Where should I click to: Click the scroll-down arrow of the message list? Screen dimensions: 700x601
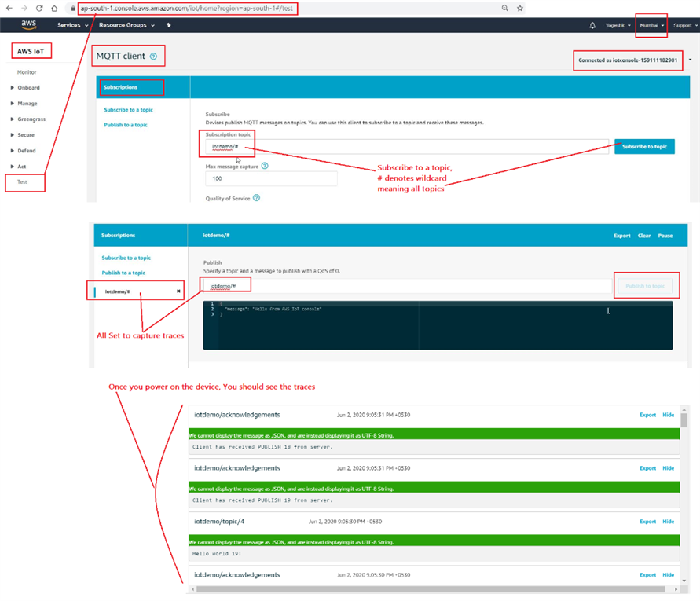(x=684, y=581)
